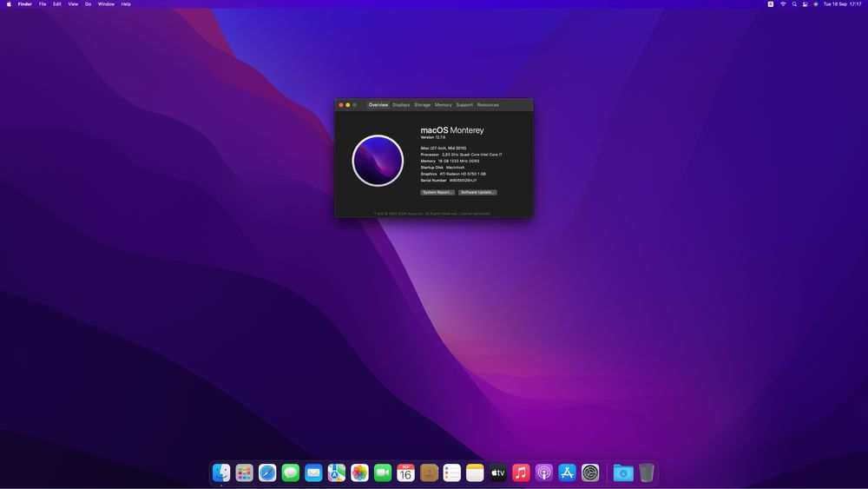Open the Finder menu

(25, 3)
